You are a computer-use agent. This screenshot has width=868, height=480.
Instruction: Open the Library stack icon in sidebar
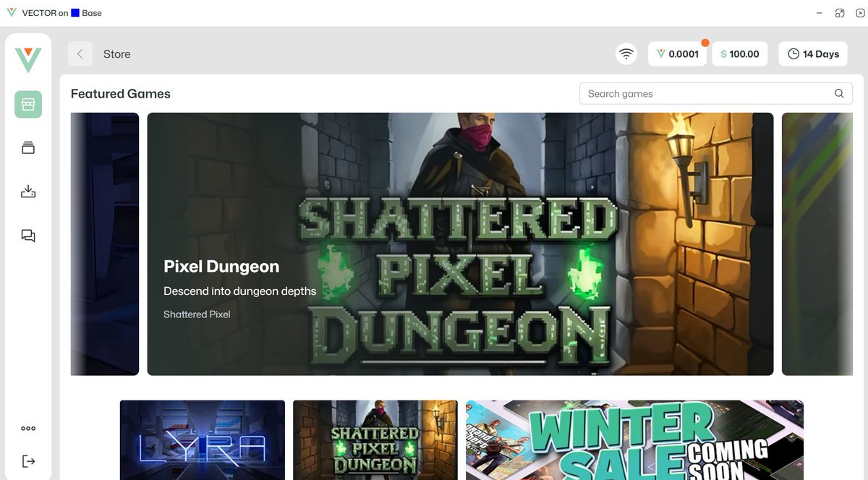point(28,147)
